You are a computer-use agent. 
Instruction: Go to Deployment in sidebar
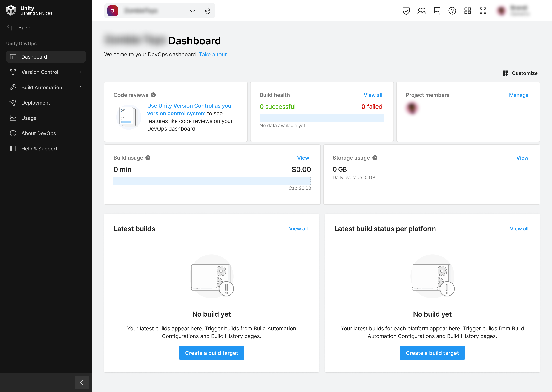[x=35, y=103]
